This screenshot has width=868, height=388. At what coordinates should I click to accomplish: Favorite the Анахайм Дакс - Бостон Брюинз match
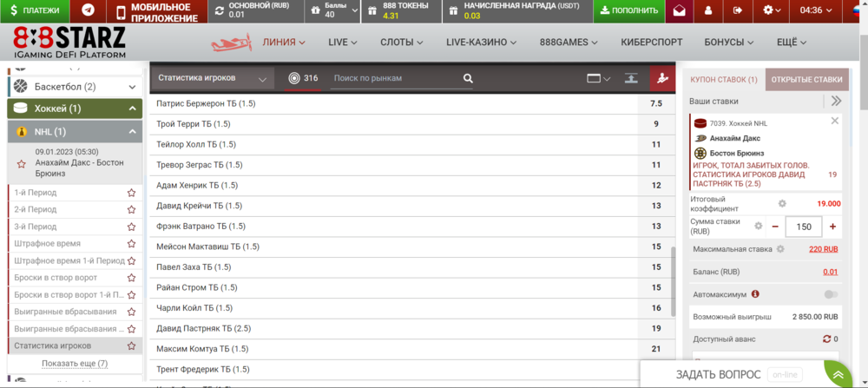pos(22,164)
